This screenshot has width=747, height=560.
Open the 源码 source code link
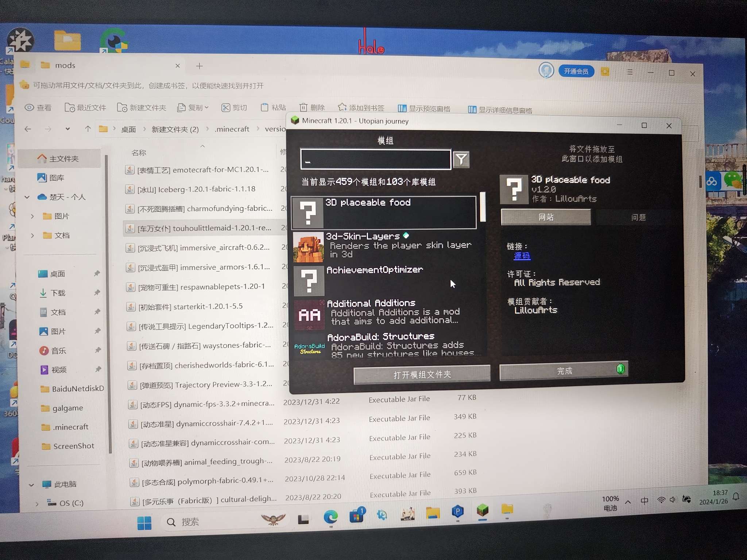point(522,256)
